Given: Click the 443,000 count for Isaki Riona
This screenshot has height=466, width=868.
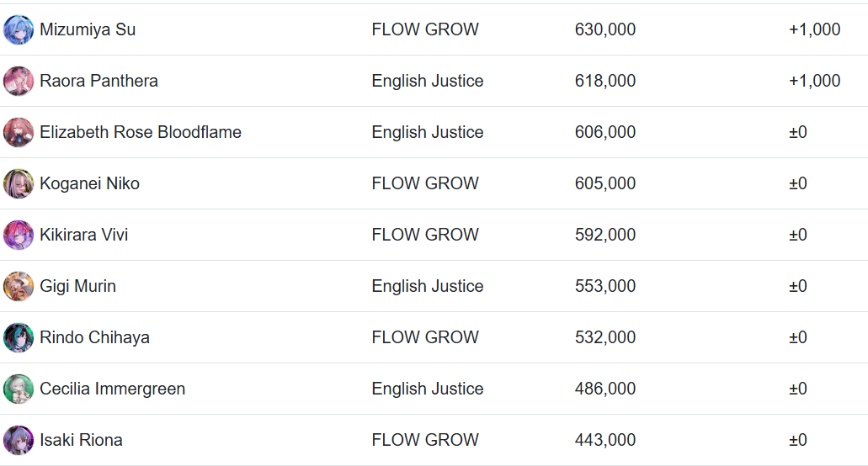Looking at the screenshot, I should point(604,440).
